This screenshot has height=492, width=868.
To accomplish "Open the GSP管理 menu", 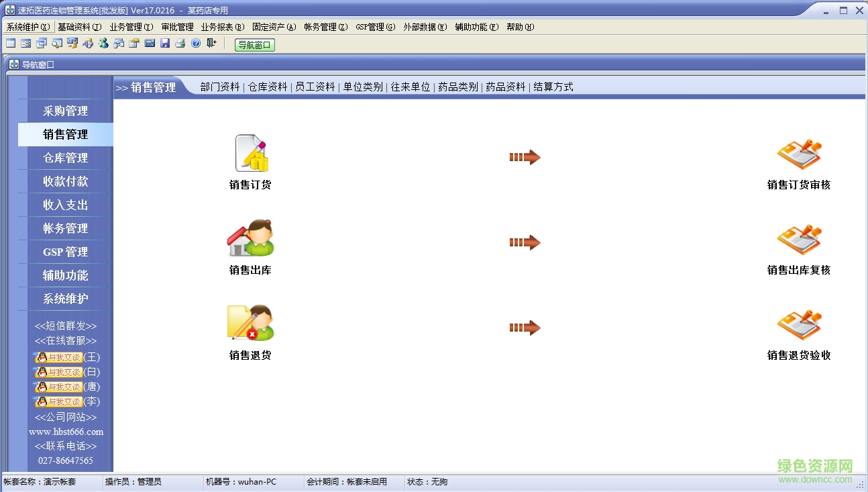I will 376,27.
